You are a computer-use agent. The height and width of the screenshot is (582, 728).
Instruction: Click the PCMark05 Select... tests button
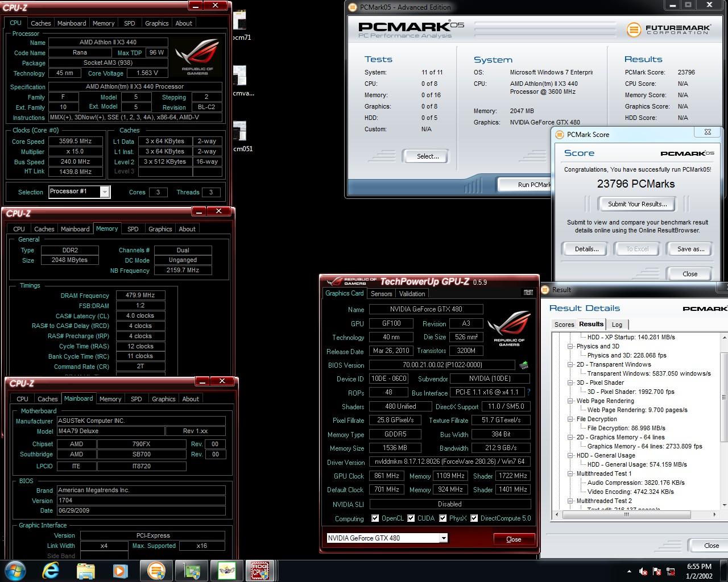click(428, 156)
